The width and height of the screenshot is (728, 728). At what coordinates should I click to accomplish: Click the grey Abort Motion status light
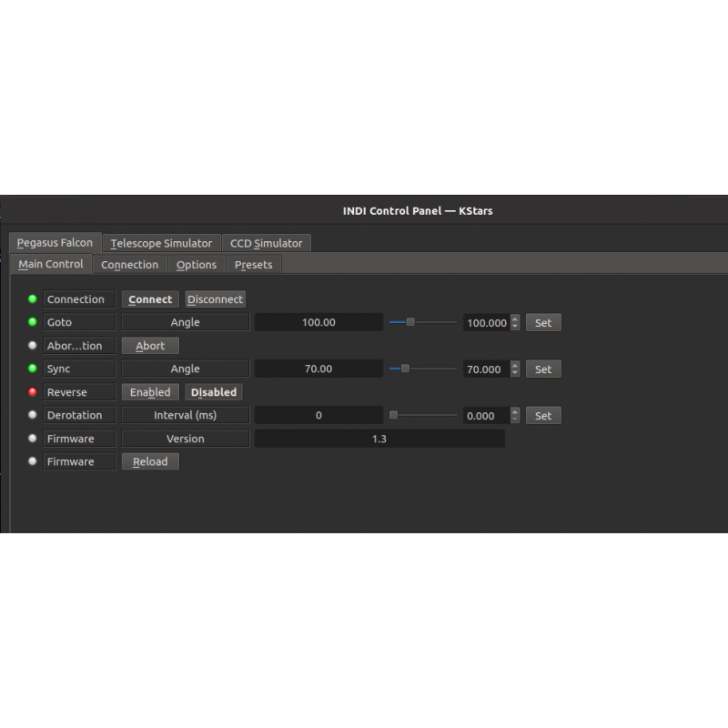point(32,345)
